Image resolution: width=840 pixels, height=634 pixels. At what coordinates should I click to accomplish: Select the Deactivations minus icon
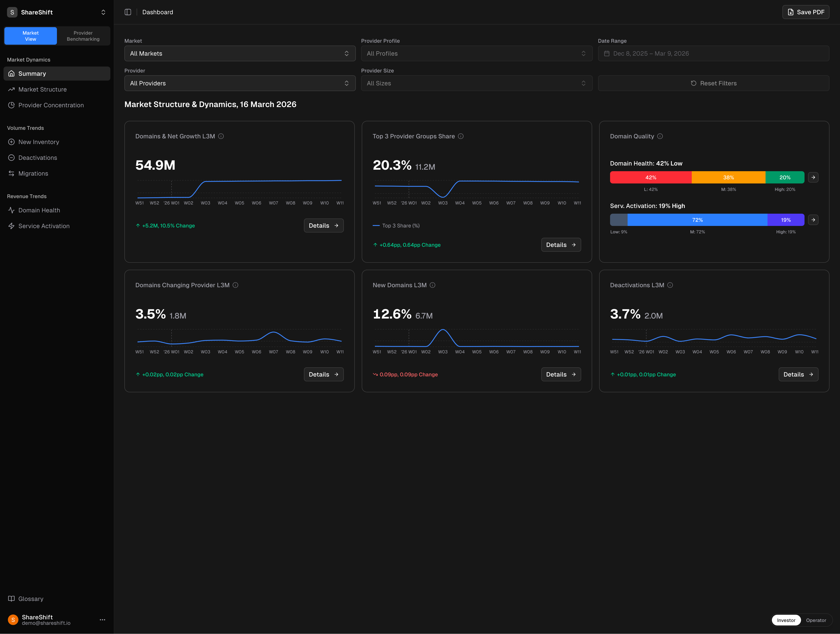coord(11,158)
